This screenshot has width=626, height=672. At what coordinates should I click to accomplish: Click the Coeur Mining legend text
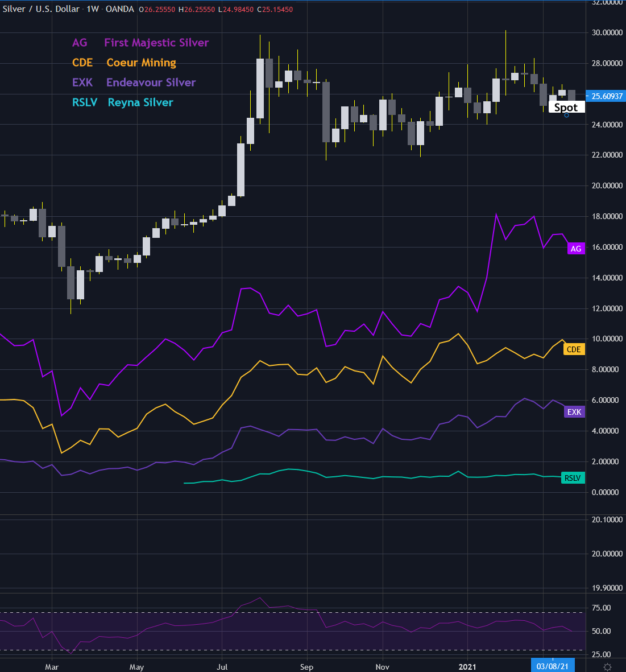[142, 63]
